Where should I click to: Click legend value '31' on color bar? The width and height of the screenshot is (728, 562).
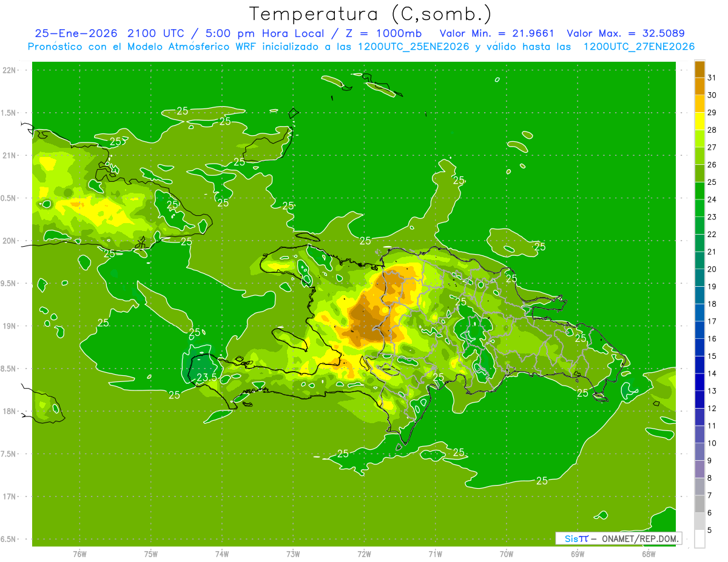coord(712,78)
